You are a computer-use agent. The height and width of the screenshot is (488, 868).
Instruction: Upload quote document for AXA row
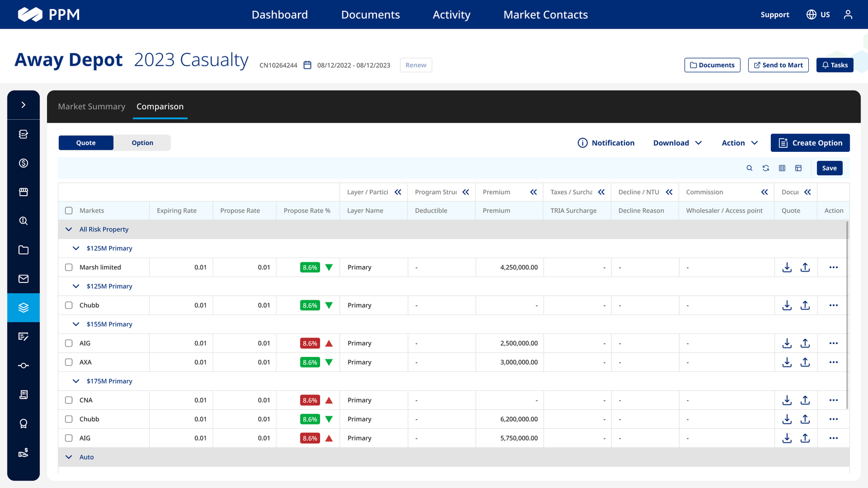click(x=805, y=362)
